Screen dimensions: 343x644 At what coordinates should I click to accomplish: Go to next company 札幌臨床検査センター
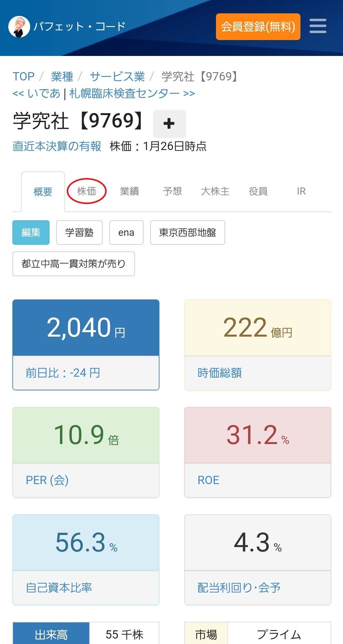point(132,93)
